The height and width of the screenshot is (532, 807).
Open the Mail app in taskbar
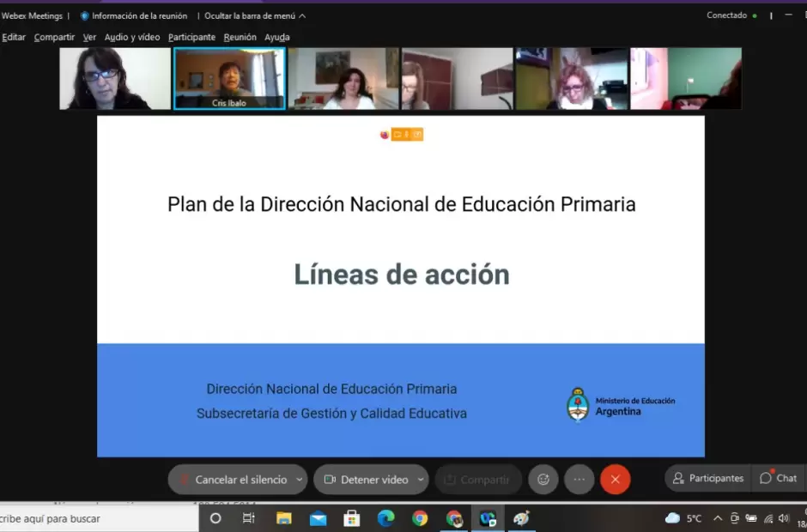318,518
